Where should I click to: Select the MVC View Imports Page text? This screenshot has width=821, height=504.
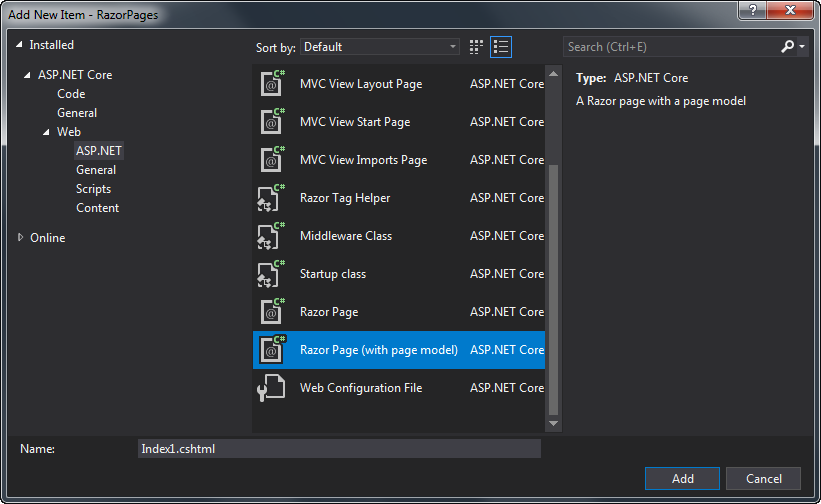363,160
